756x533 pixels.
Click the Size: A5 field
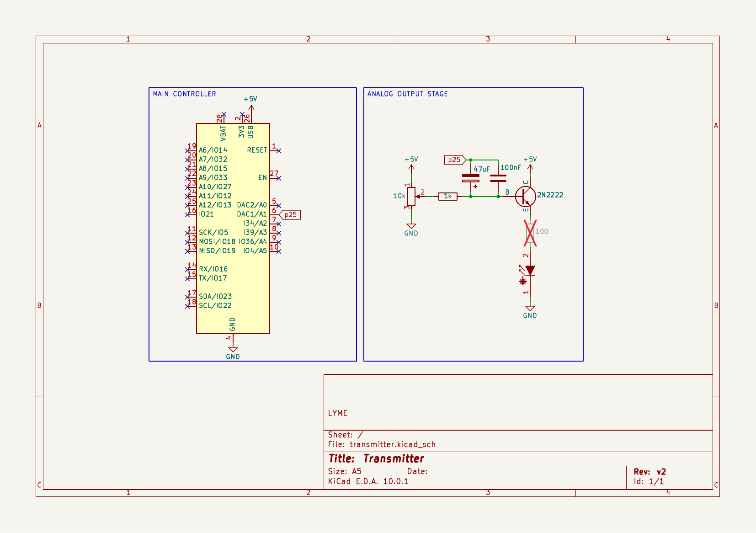[x=345, y=471]
